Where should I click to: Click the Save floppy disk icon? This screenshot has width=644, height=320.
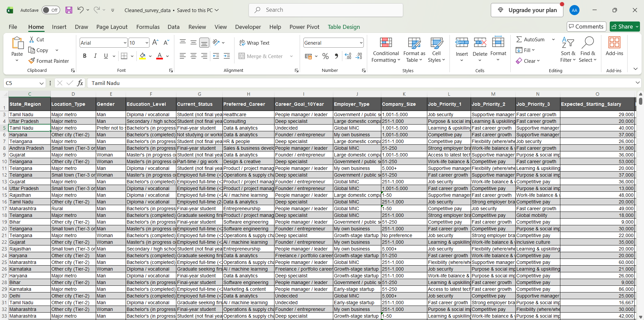click(x=69, y=10)
